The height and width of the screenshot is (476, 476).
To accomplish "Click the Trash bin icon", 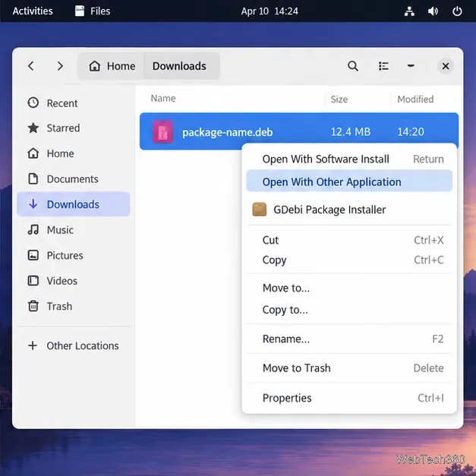I will coord(33,306).
